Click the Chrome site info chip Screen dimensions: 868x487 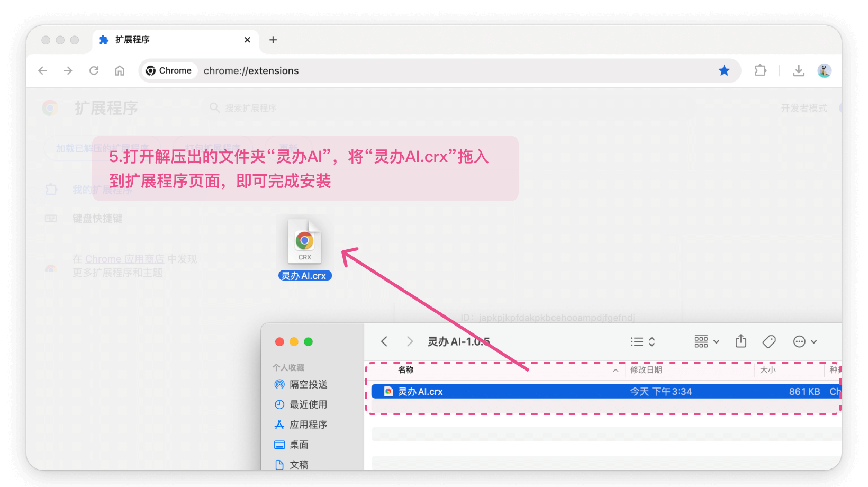(x=169, y=70)
